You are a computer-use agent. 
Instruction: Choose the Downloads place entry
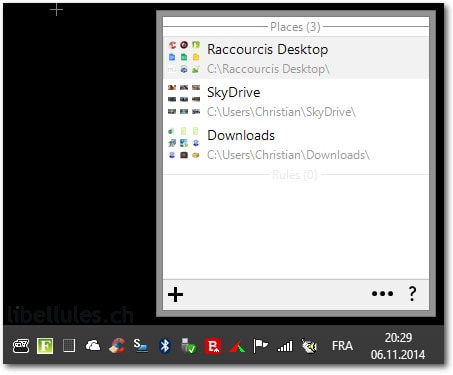coord(296,144)
